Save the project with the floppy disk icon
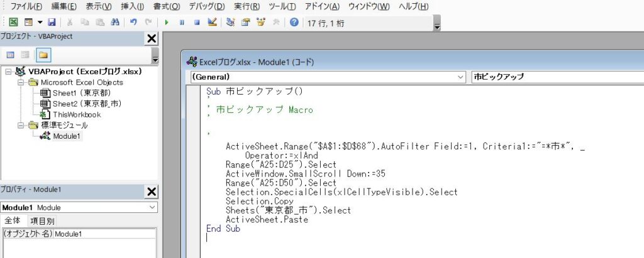Image resolution: width=644 pixels, height=258 pixels. (x=52, y=22)
